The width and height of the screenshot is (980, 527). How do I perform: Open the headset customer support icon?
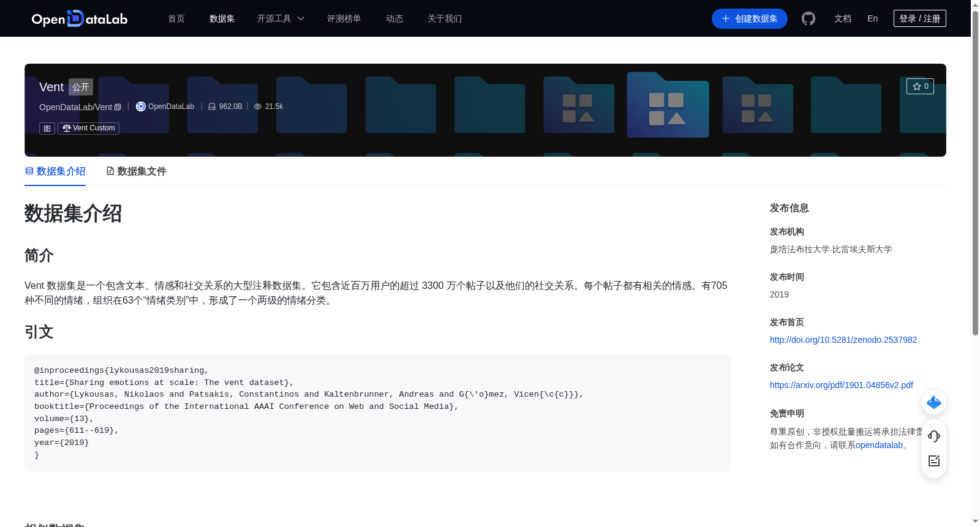point(934,436)
